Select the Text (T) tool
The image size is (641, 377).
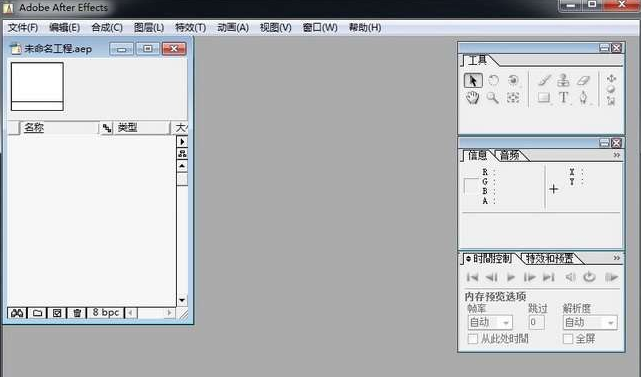tap(563, 98)
